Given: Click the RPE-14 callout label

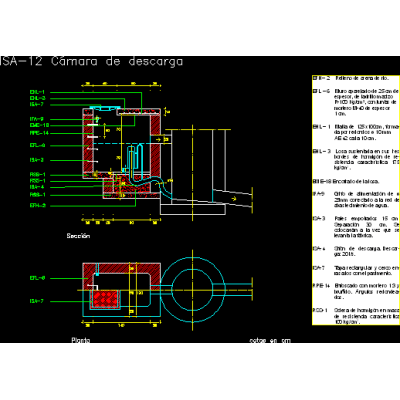Looking at the screenshot, I should coord(39,133).
